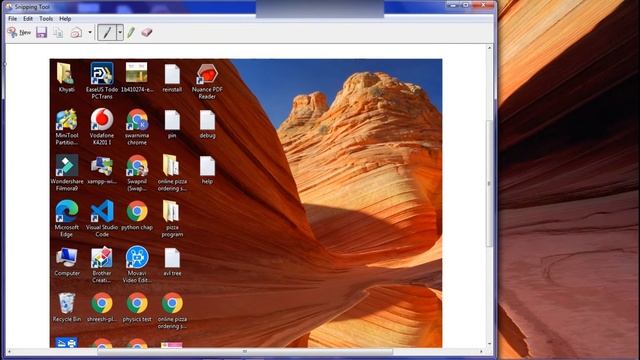Viewport: 640px width, 360px height.
Task: Save the snip with floppy icon
Action: click(x=41, y=32)
